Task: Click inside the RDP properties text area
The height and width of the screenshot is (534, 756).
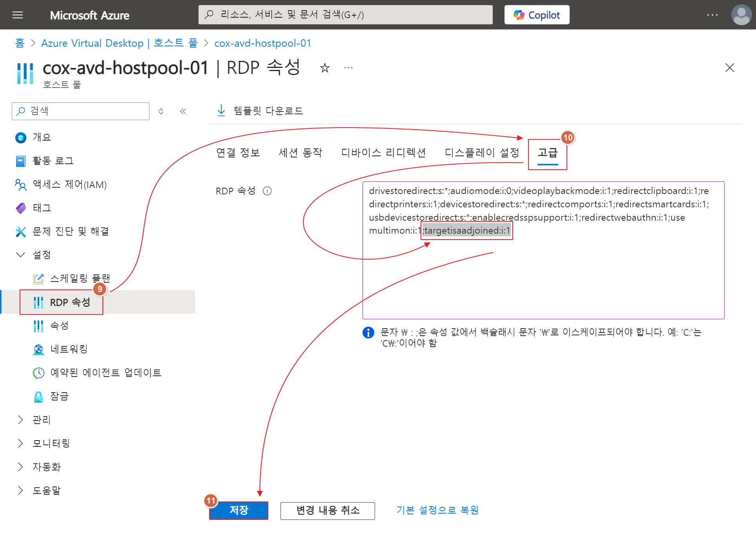Action: click(543, 250)
